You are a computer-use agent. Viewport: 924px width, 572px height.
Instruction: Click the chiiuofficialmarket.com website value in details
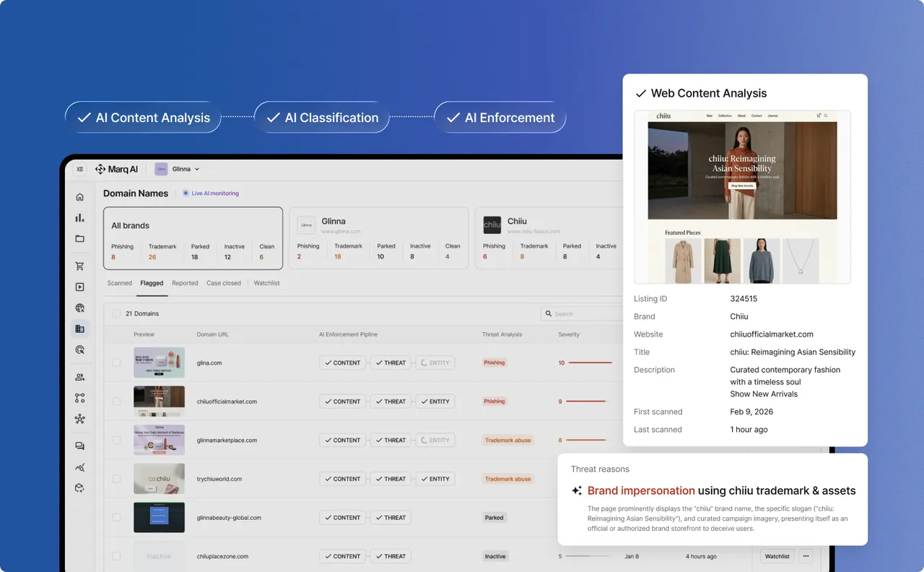772,334
